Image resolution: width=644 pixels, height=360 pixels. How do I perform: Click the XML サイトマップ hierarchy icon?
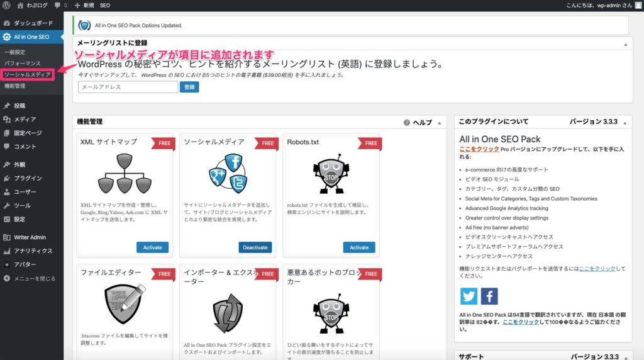tap(125, 174)
